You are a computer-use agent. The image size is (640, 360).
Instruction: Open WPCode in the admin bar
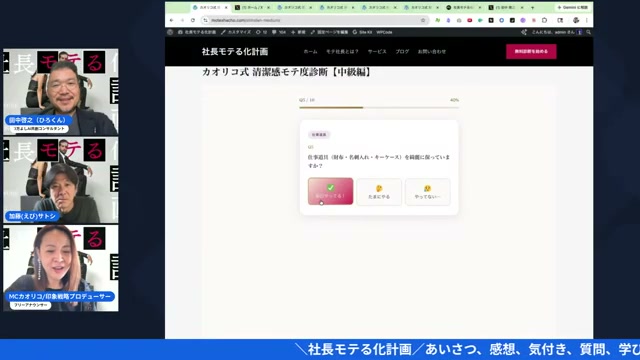click(384, 32)
